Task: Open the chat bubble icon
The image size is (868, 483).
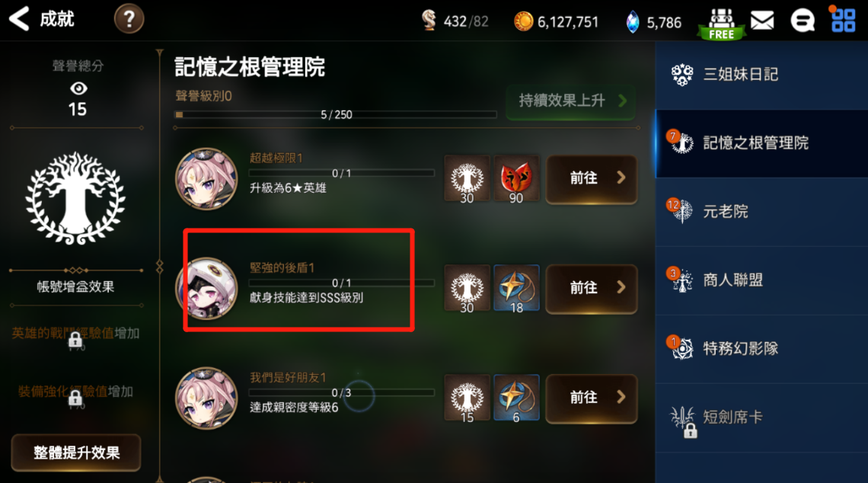Action: point(802,21)
